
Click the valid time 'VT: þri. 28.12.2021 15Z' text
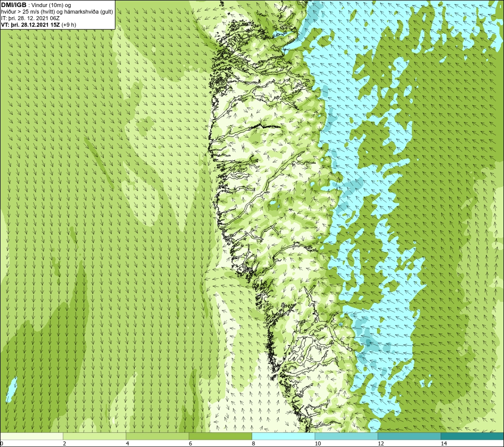click(x=30, y=25)
